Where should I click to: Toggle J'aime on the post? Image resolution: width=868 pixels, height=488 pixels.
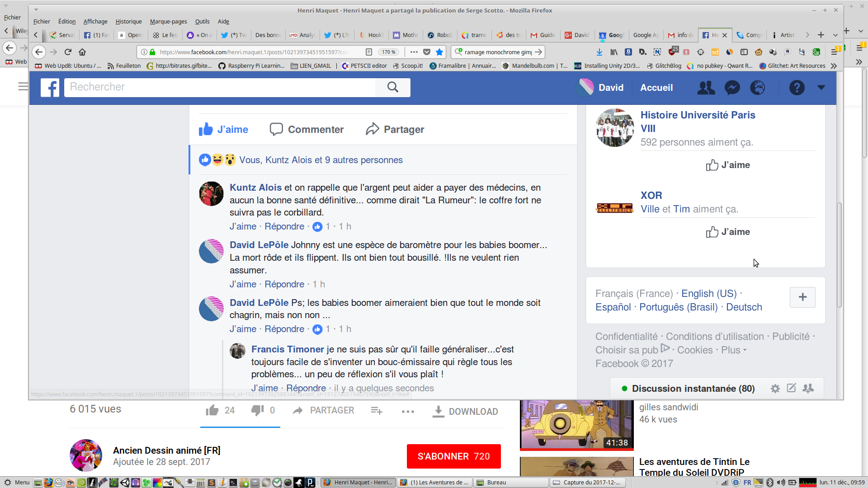coord(224,130)
